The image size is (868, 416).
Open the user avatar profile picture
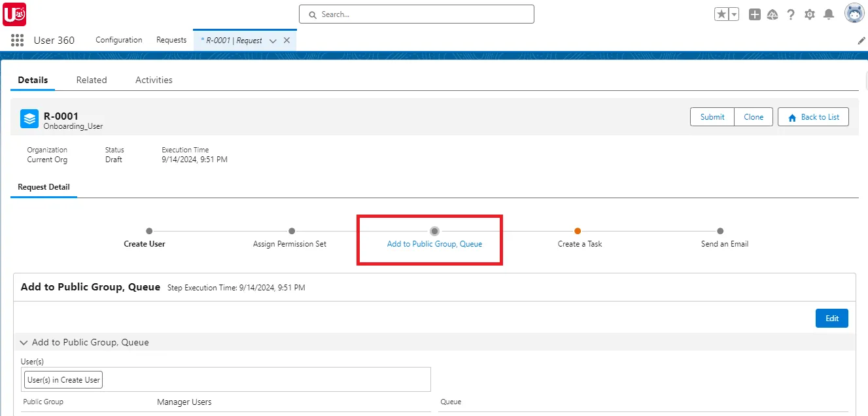(854, 12)
